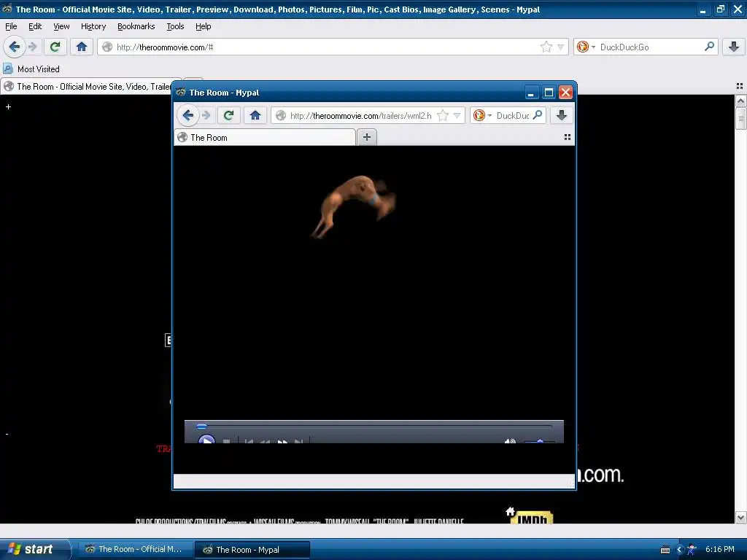Screen dimensions: 747x560
Task: Adjust the video volume slider
Action: coord(539,441)
